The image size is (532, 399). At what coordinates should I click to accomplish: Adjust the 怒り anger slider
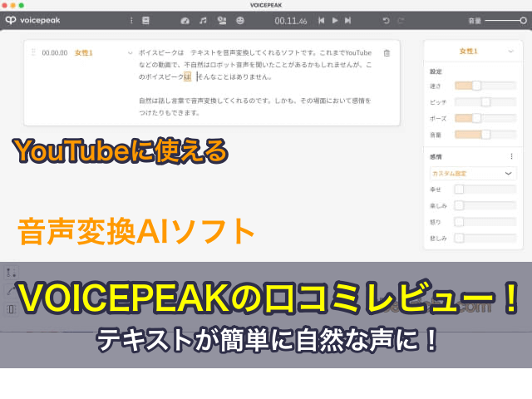pyautogui.click(x=485, y=222)
